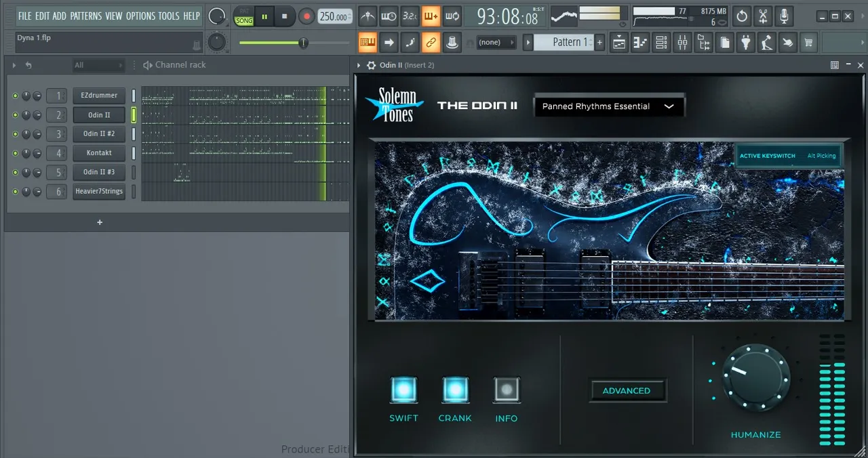The height and width of the screenshot is (458, 868).
Task: Open the plugin picker plug icon
Action: [x=746, y=42]
